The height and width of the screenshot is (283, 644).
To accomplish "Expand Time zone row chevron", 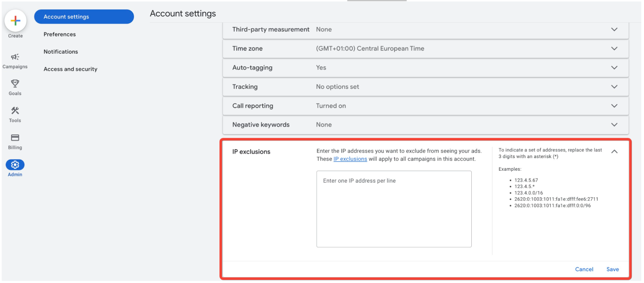I will (x=614, y=48).
